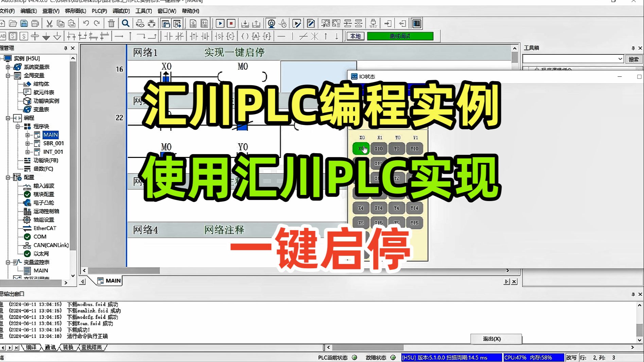
Task: Upload the program from the PLC
Action: [x=257, y=23]
